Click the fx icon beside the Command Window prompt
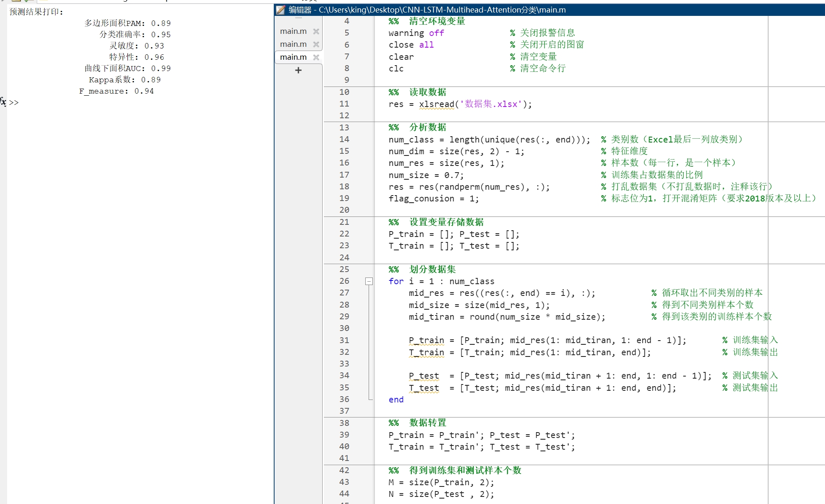 (3, 102)
